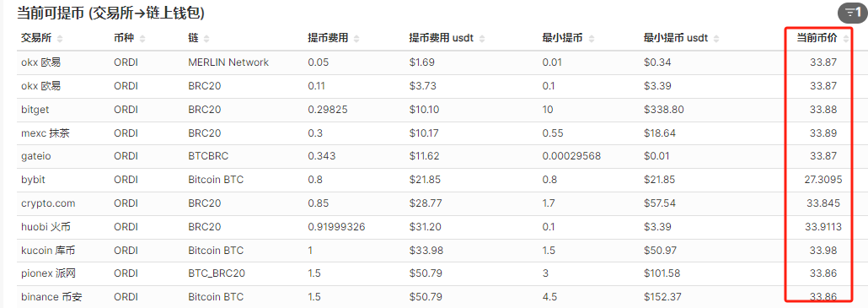Click the 27.3095 current price cell
Viewport: 868px width, 308px height.
click(823, 180)
